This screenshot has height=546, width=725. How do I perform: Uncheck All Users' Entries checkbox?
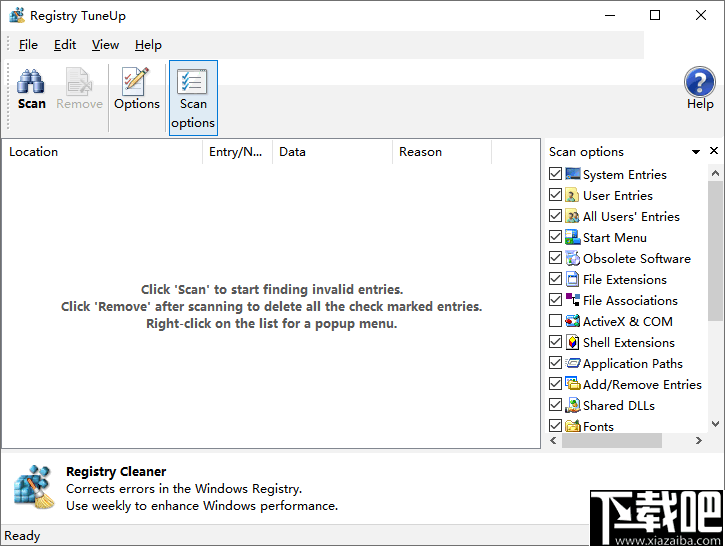(x=555, y=216)
